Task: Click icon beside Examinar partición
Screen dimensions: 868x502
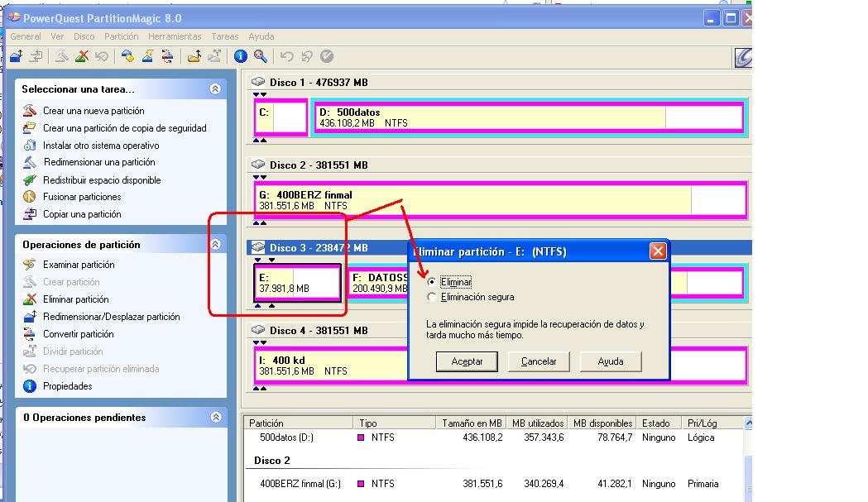Action: pos(30,264)
